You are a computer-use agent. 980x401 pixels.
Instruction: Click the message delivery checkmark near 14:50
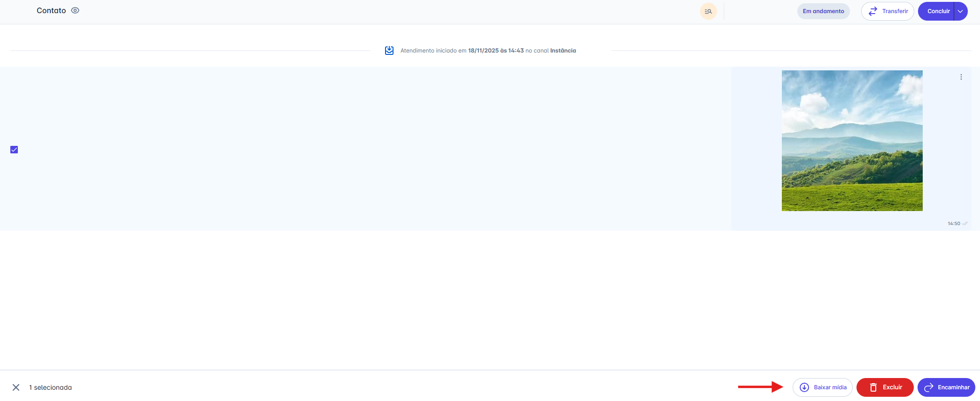click(965, 224)
